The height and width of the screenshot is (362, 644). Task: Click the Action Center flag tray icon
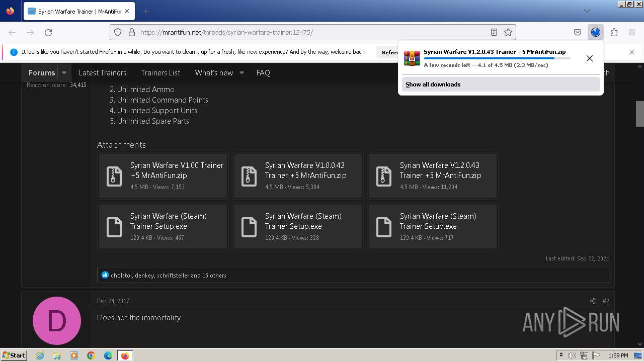click(596, 355)
